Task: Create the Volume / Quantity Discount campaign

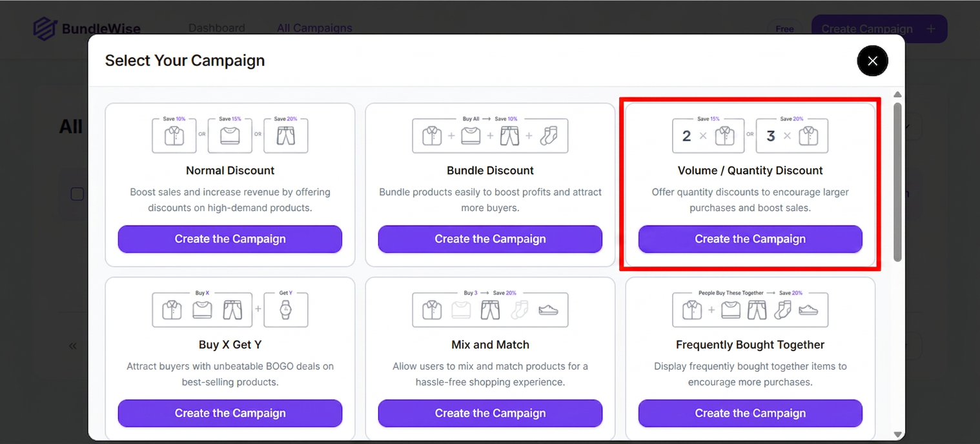Action: coord(750,239)
